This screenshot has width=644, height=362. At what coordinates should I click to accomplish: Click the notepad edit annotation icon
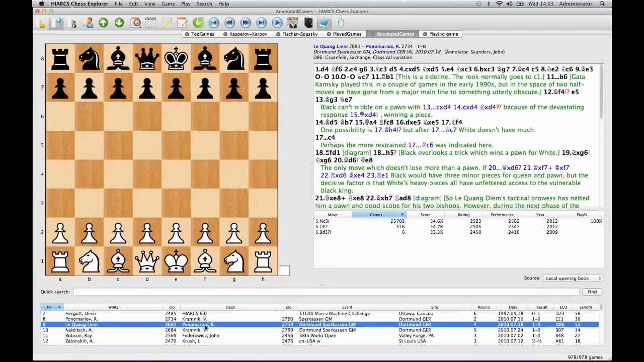point(182,23)
